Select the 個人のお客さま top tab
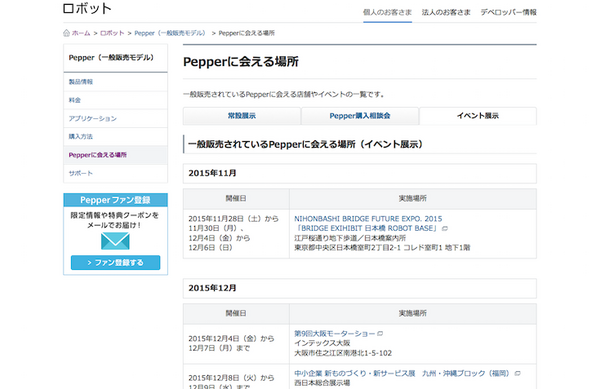Viewport: 600px width, 389px height. point(387,12)
